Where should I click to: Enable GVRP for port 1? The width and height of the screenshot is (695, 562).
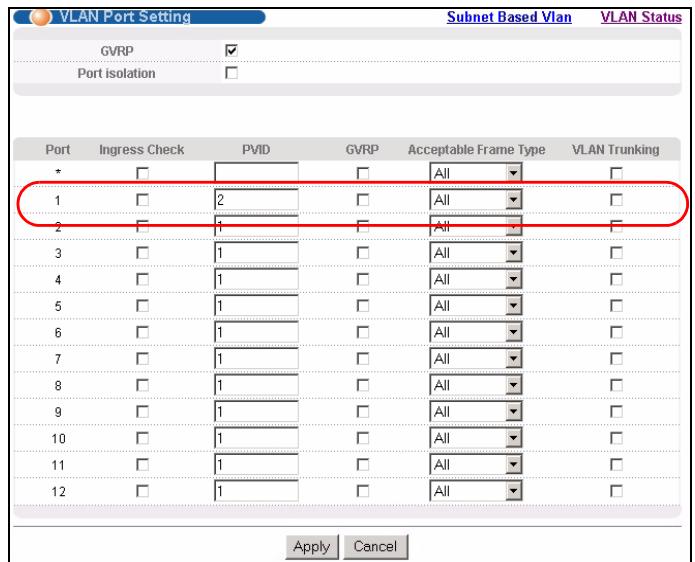point(363,200)
